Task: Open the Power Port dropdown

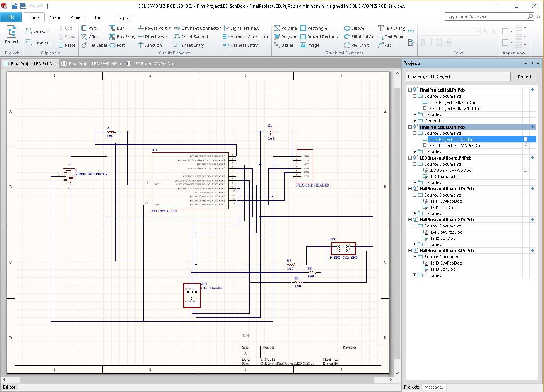Action: (170, 28)
